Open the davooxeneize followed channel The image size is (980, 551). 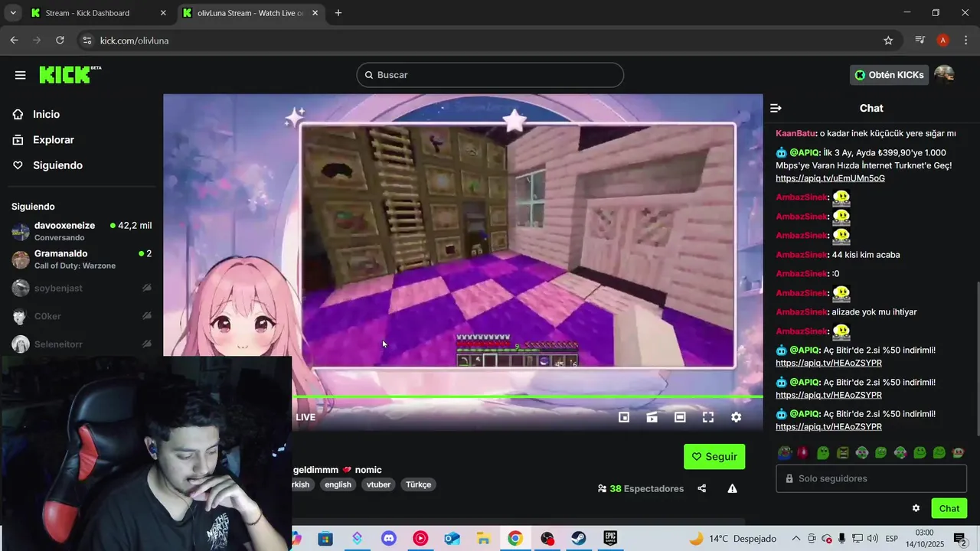81,231
